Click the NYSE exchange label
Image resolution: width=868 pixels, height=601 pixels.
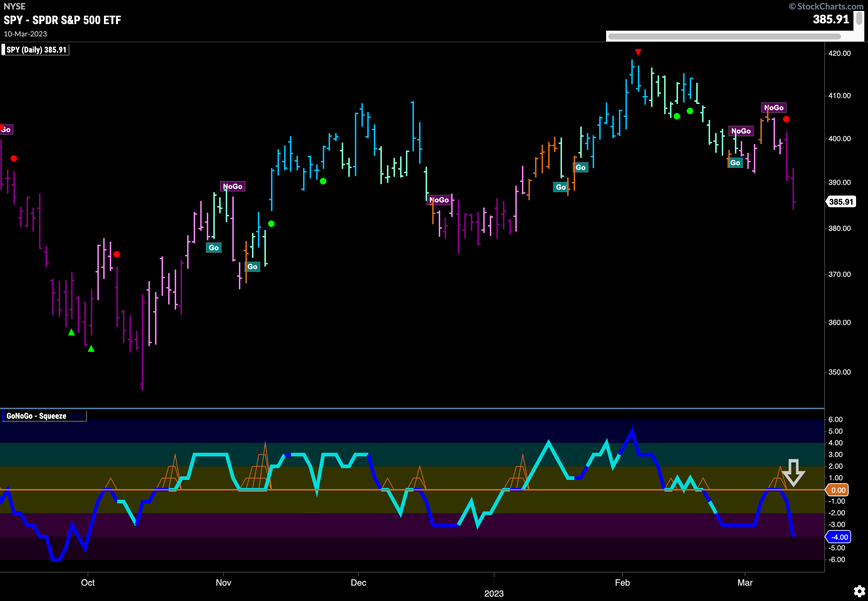(14, 7)
